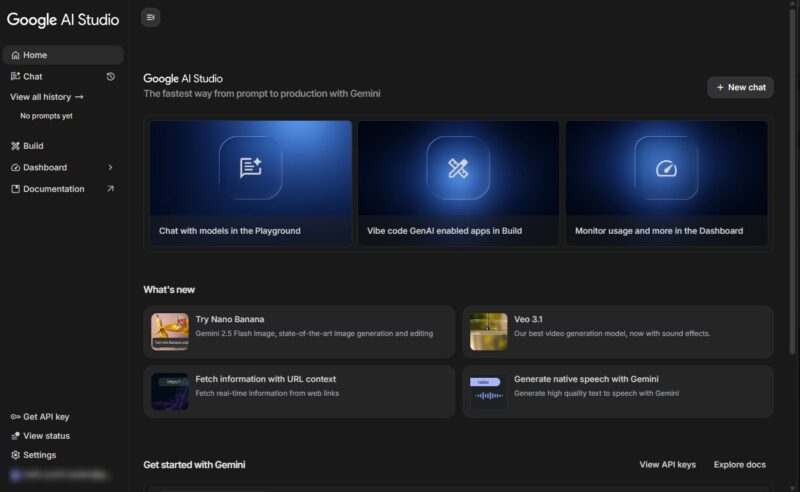
Task: Open the Nano Banana thumbnail
Action: (170, 332)
